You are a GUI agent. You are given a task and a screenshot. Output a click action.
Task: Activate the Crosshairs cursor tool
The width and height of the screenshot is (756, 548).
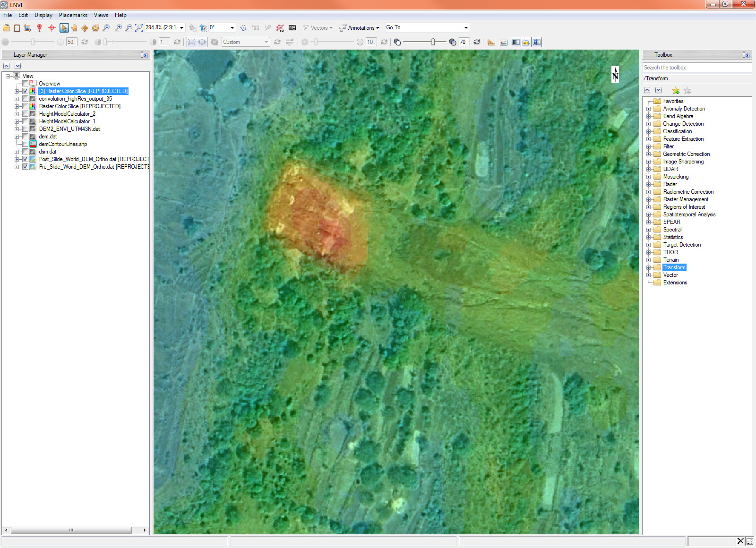[52, 28]
